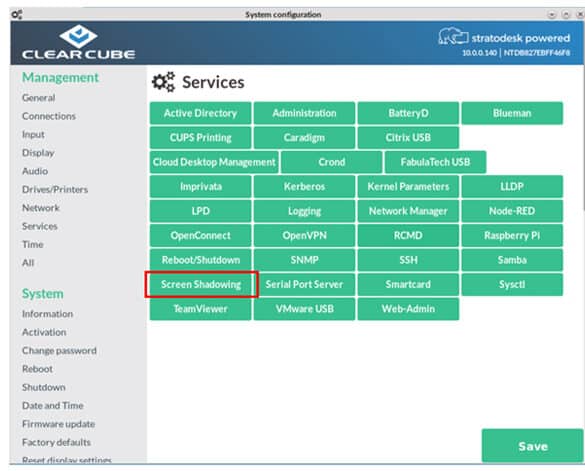Open Network Manager service
The image size is (585, 471).
click(408, 211)
